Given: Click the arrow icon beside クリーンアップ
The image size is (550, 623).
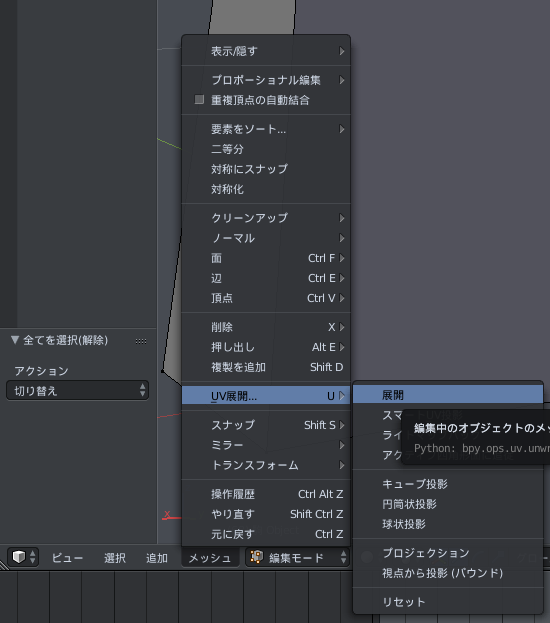Looking at the screenshot, I should (341, 218).
